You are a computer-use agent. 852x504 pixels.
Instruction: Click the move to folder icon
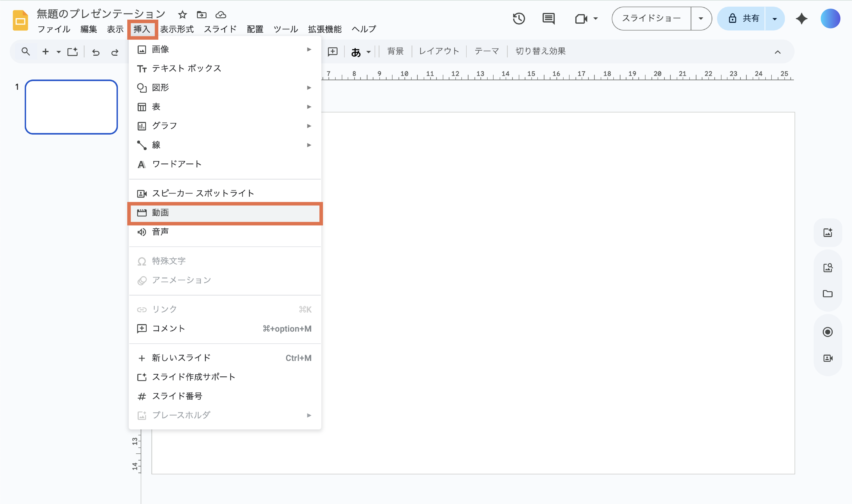(x=201, y=15)
